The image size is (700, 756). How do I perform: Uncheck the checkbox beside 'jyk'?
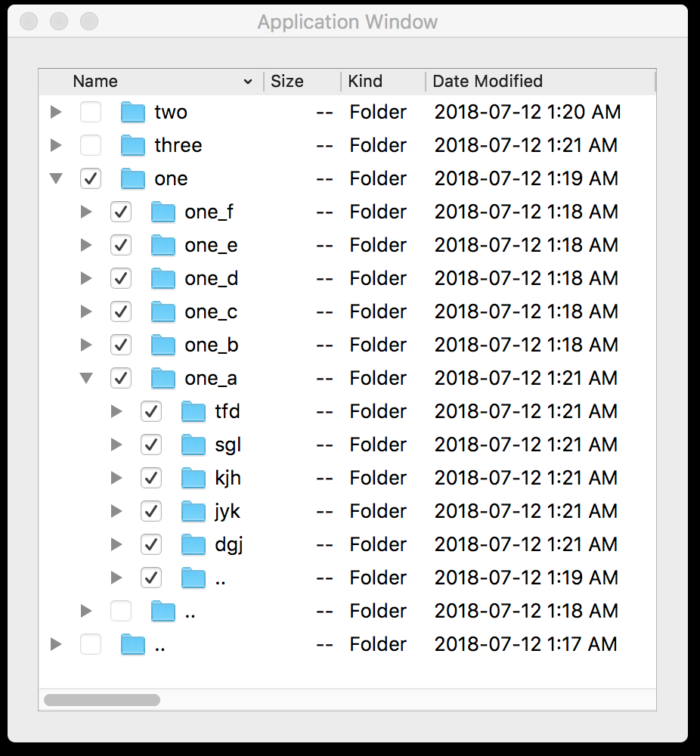point(151,511)
